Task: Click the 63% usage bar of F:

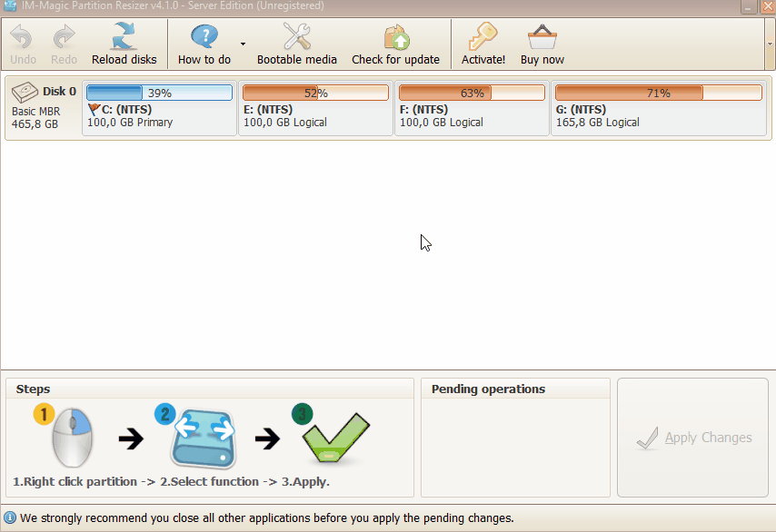Action: click(472, 93)
